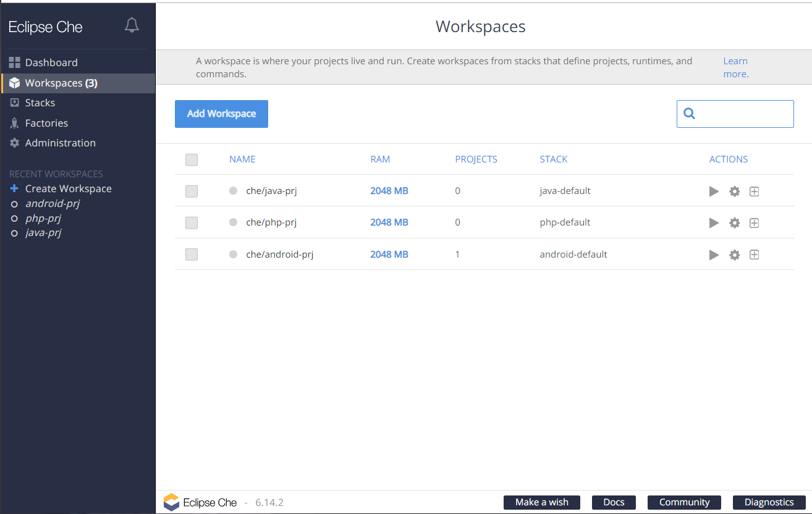Check the che/java-prj row checkbox

[x=192, y=192]
